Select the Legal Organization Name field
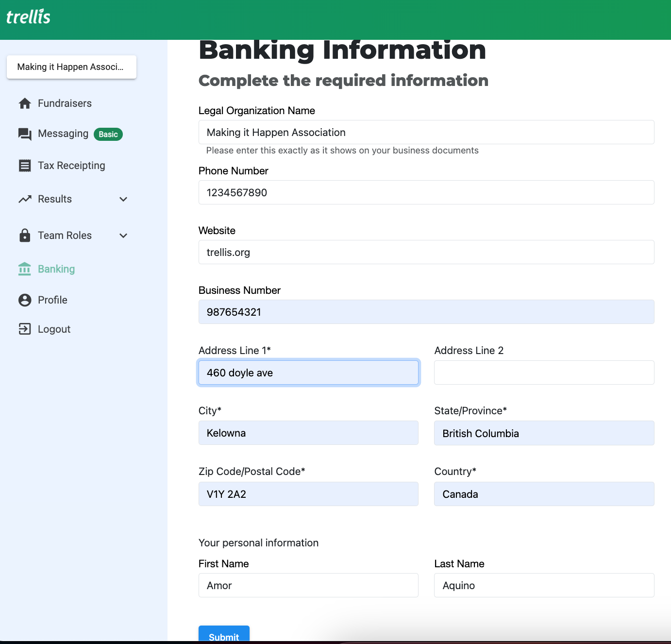Image resolution: width=671 pixels, height=644 pixels. coord(426,132)
